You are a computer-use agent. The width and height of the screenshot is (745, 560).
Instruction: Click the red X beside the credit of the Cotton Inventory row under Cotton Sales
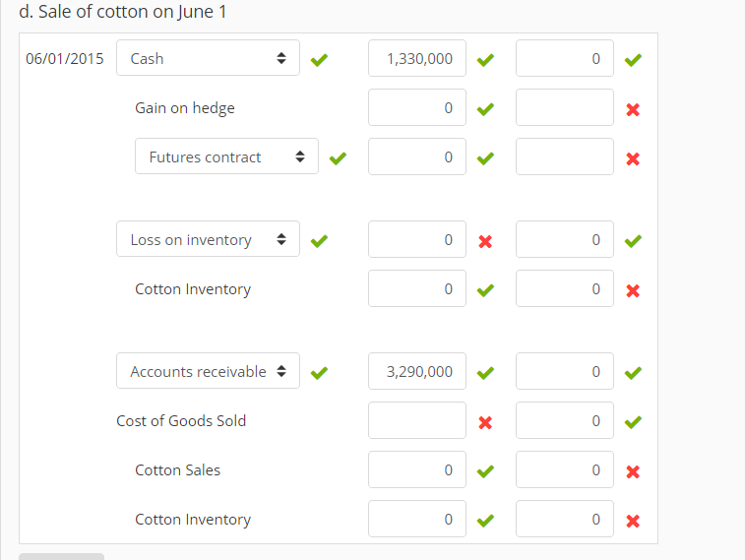pos(633,521)
